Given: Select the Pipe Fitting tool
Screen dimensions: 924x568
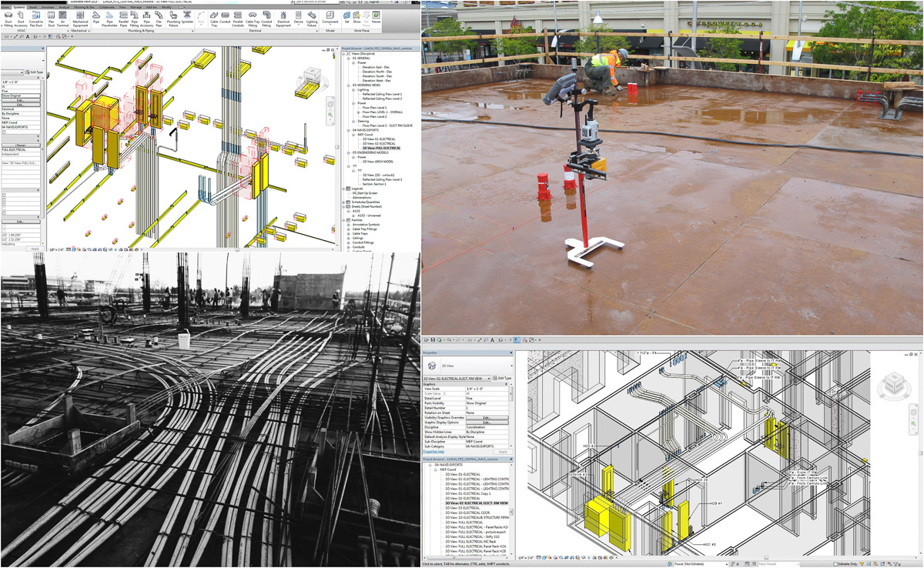Looking at the screenshot, I should coord(134,18).
